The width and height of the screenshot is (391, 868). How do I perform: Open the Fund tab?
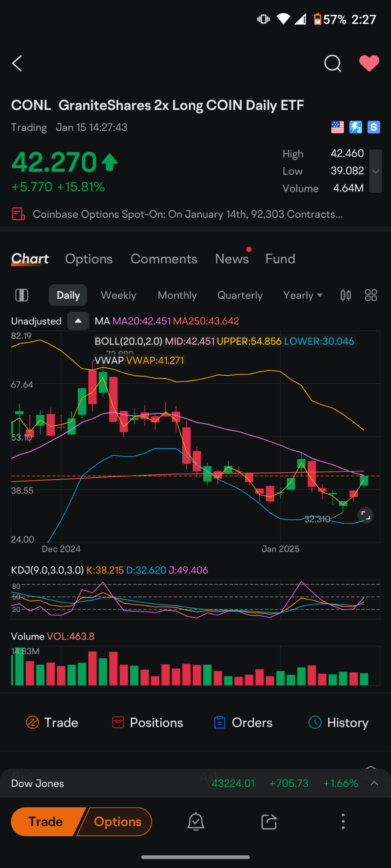[x=280, y=259]
